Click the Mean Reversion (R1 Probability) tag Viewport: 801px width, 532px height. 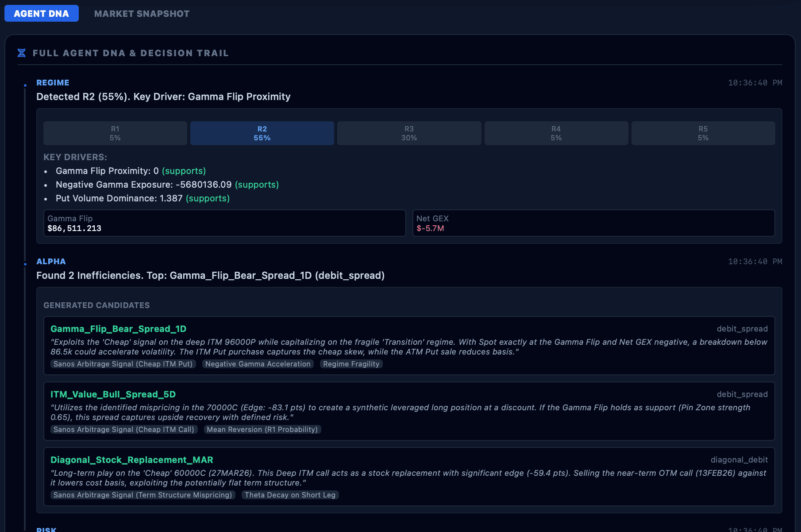(262, 429)
